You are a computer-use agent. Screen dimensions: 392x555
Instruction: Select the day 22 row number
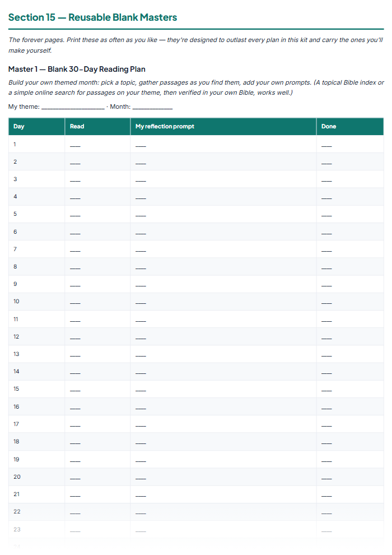[17, 511]
